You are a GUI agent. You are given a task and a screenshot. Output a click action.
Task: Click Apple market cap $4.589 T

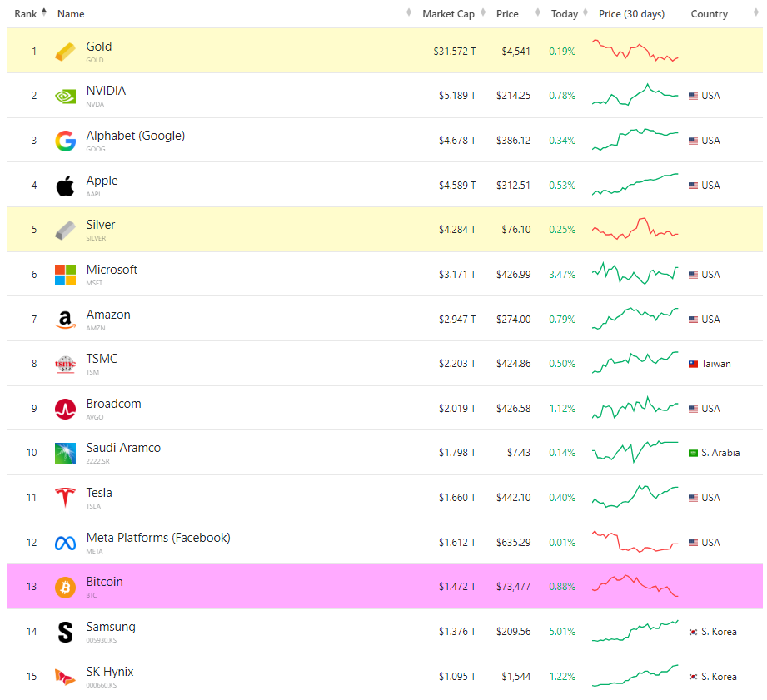click(457, 186)
